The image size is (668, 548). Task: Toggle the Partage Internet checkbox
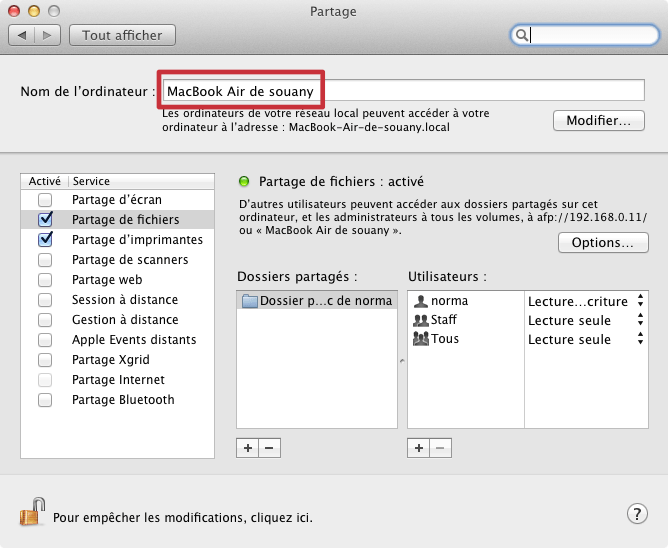(x=45, y=380)
